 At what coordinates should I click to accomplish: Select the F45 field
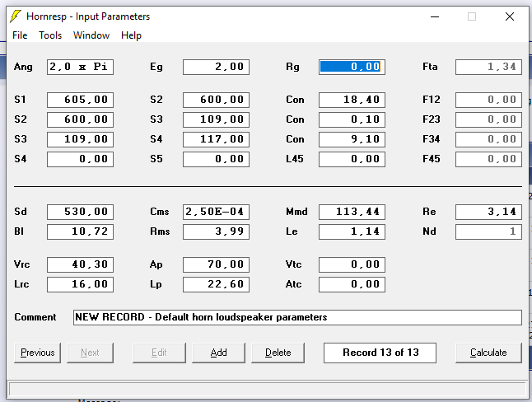click(x=488, y=159)
